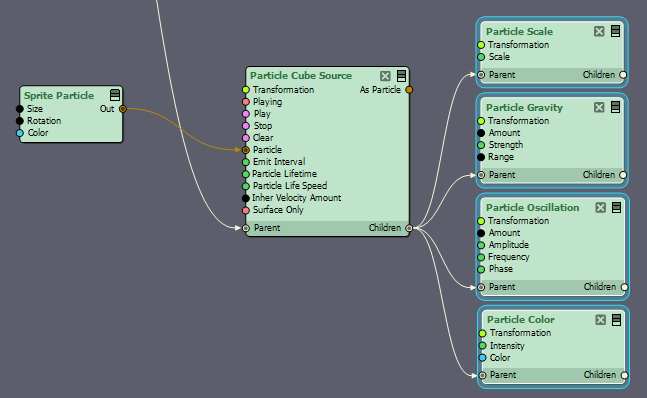
Task: Open the Particle Color node menu icon
Action: click(x=616, y=319)
